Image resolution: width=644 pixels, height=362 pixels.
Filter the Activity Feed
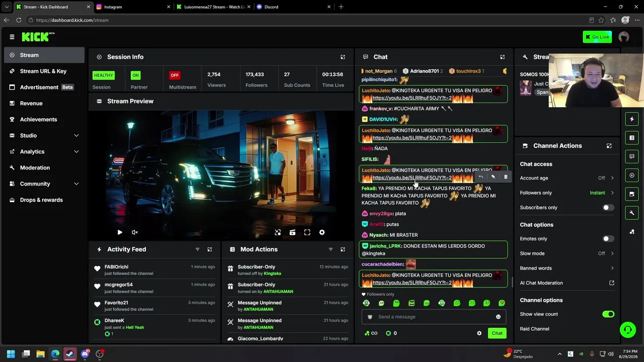pos(197,249)
